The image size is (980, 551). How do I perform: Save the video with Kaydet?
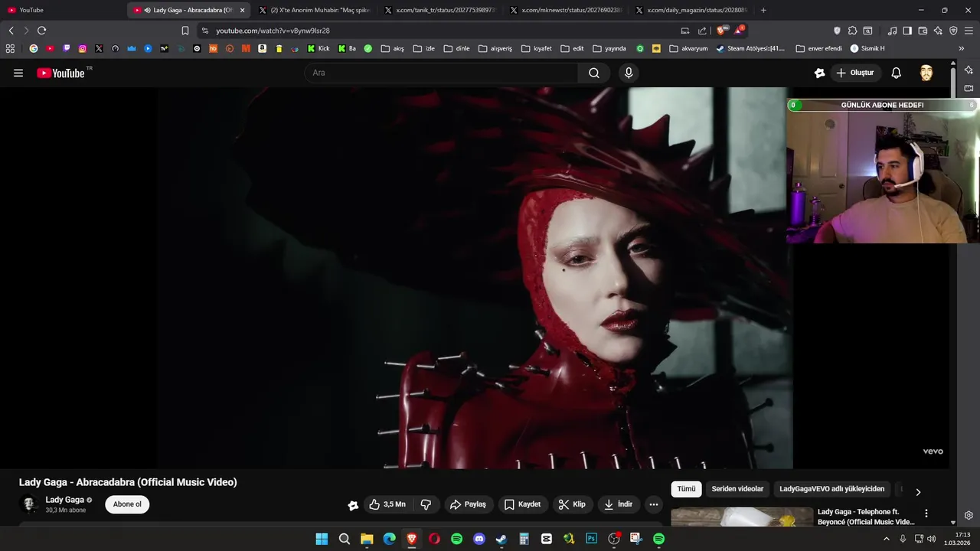523,504
